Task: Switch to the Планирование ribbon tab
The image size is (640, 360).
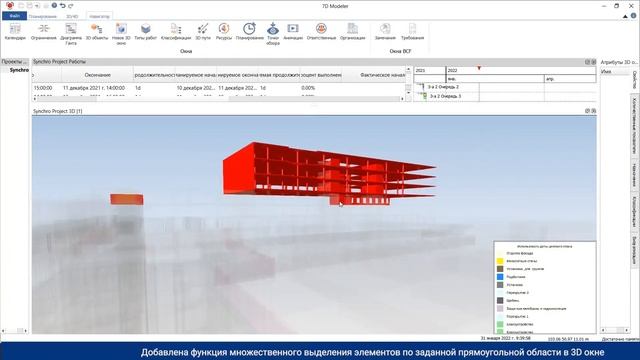Action: point(43,16)
